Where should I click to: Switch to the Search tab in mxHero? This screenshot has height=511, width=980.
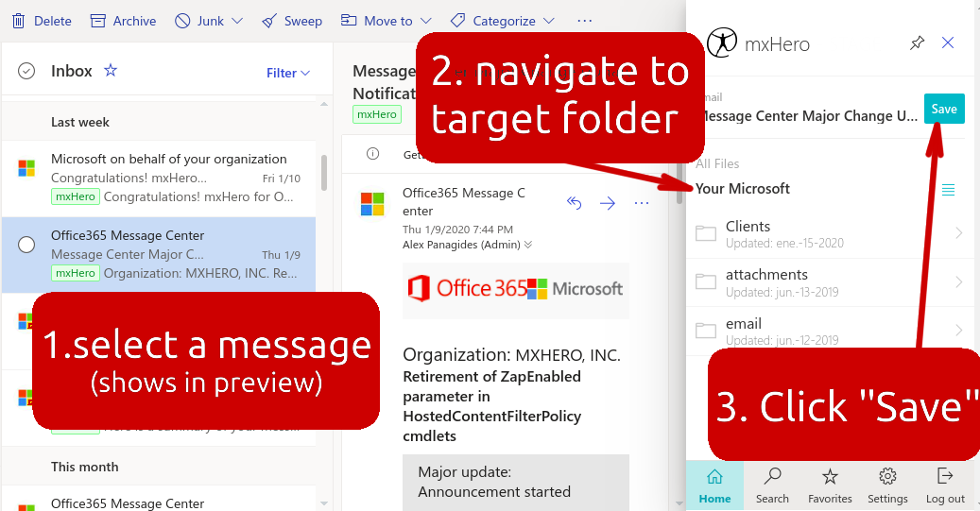pos(772,485)
